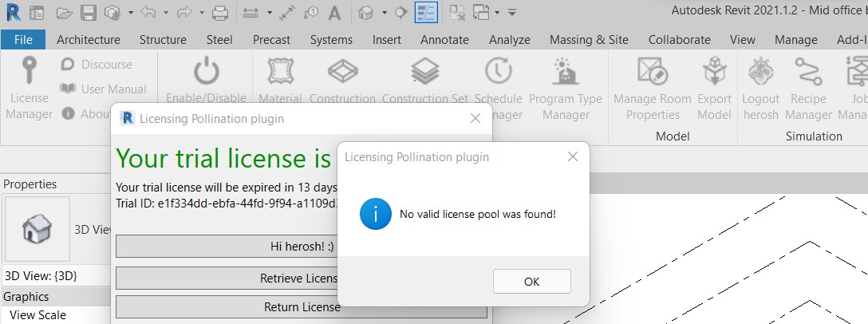Open the User Manual book icon
The width and height of the screenshot is (868, 324).
68,89
